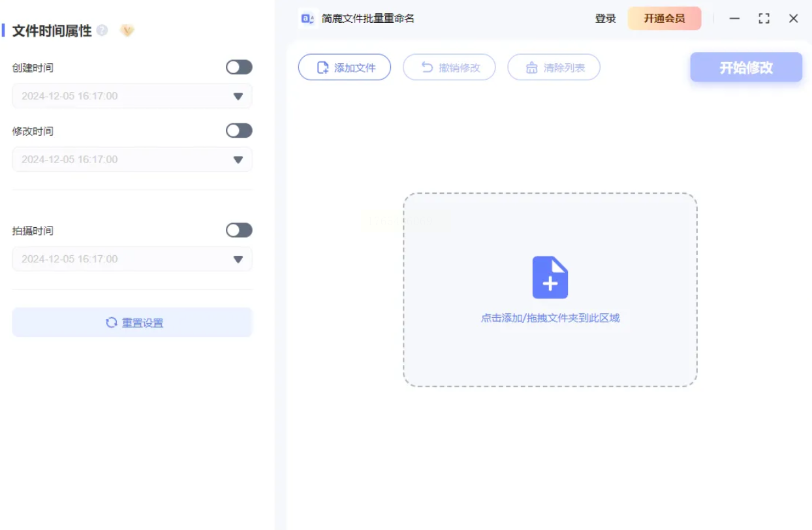Viewport: 812px width, 530px height.
Task: Enable the 拍摄时间 toggle switch
Action: point(239,230)
